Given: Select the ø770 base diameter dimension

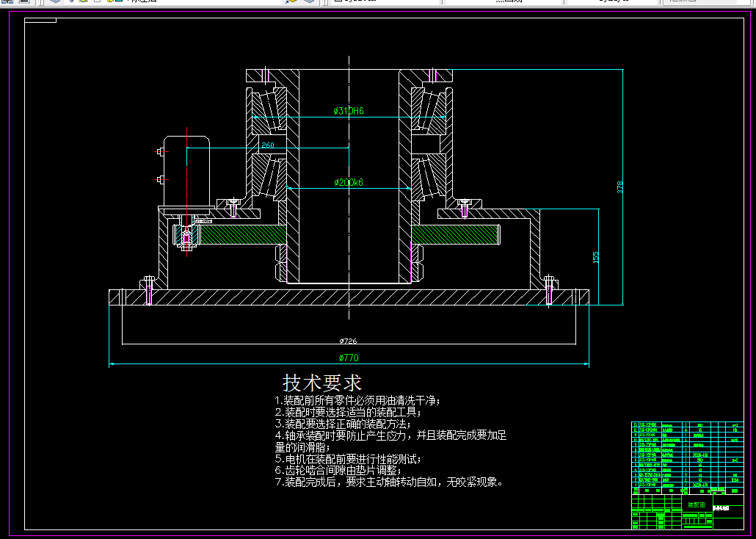Looking at the screenshot, I should pos(349,358).
